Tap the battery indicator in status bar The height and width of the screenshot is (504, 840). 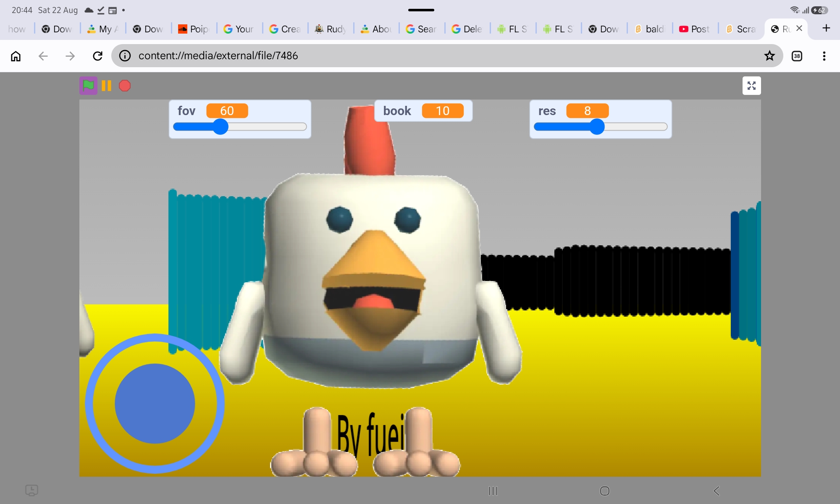(819, 10)
